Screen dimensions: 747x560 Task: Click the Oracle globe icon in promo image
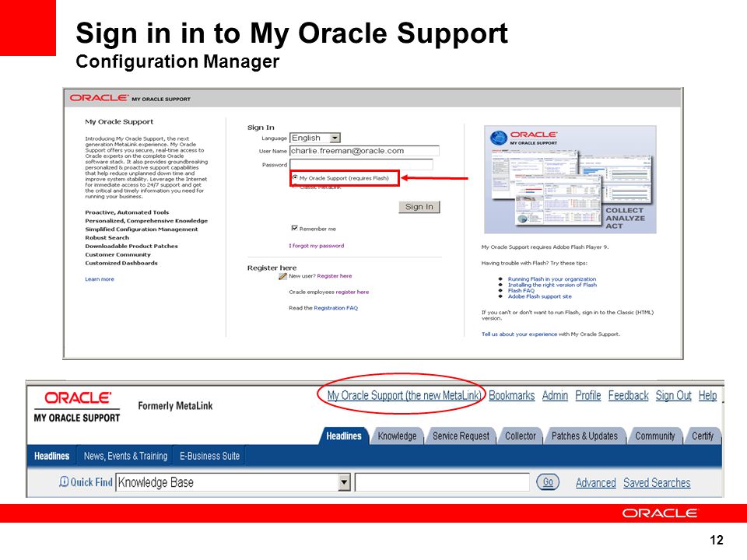[x=498, y=138]
